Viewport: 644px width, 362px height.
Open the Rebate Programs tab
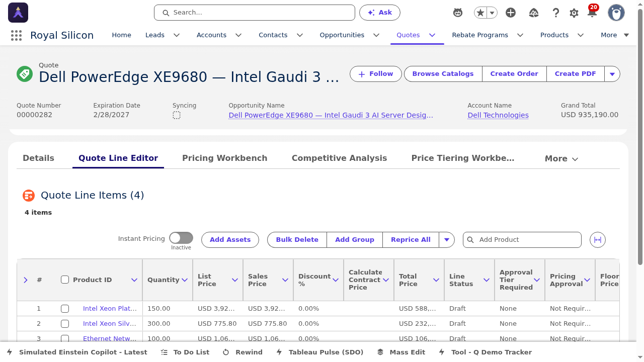[x=480, y=35]
